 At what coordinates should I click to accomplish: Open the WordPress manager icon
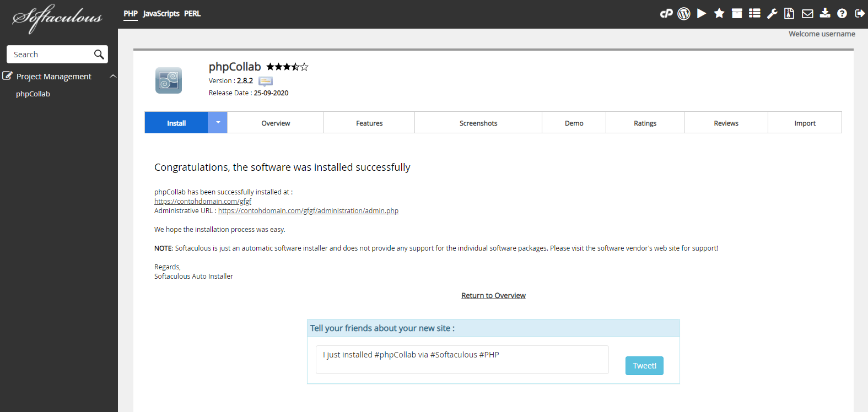coord(684,14)
